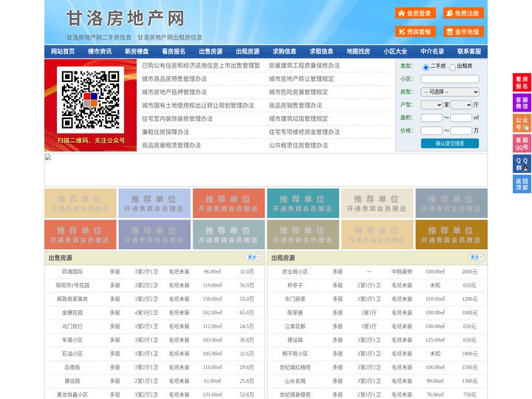Open the 世纪城红梅苑 rental listing
The height and width of the screenshot is (399, 532).
[x=295, y=367]
